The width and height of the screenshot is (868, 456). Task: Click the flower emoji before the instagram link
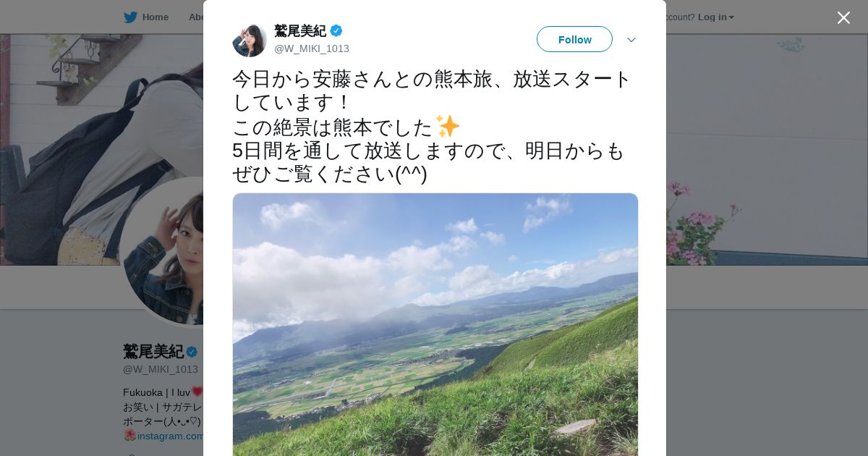pos(129,436)
